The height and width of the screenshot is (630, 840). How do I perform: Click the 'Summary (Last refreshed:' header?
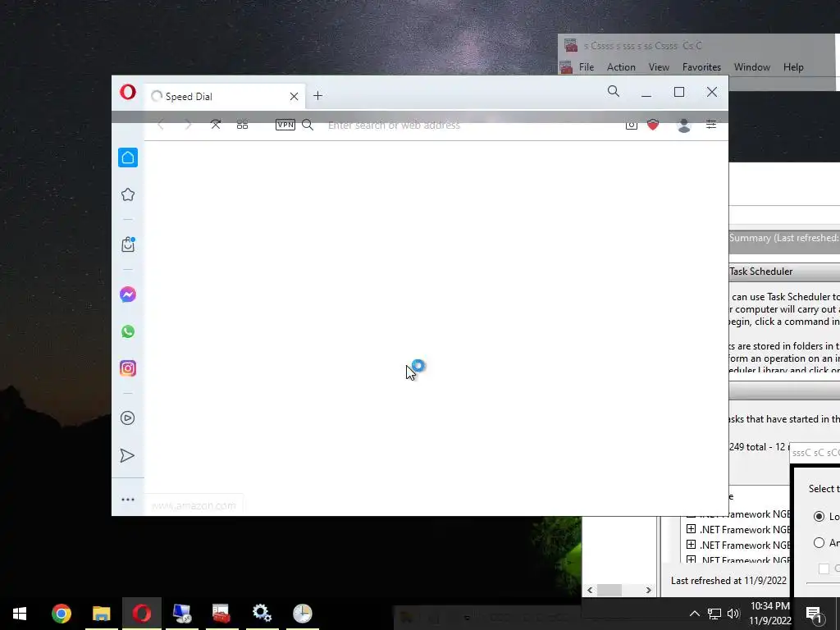(x=784, y=238)
